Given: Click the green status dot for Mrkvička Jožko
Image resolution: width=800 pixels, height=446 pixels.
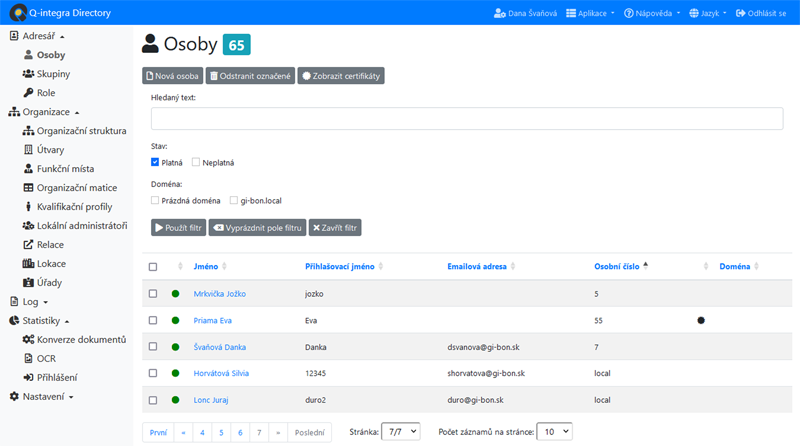Looking at the screenshot, I should 176,293.
